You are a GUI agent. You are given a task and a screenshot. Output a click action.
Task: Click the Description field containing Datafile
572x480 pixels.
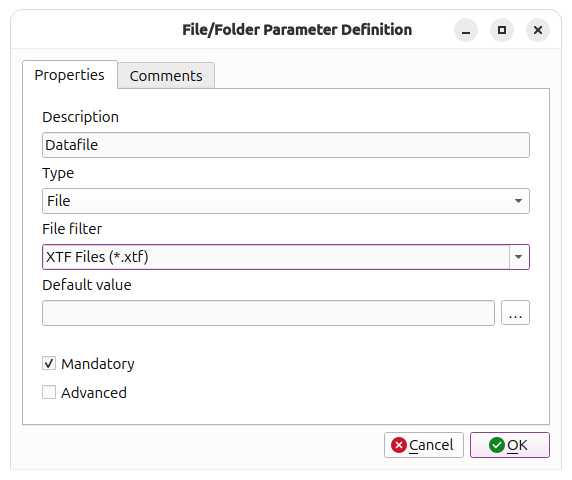click(286, 145)
